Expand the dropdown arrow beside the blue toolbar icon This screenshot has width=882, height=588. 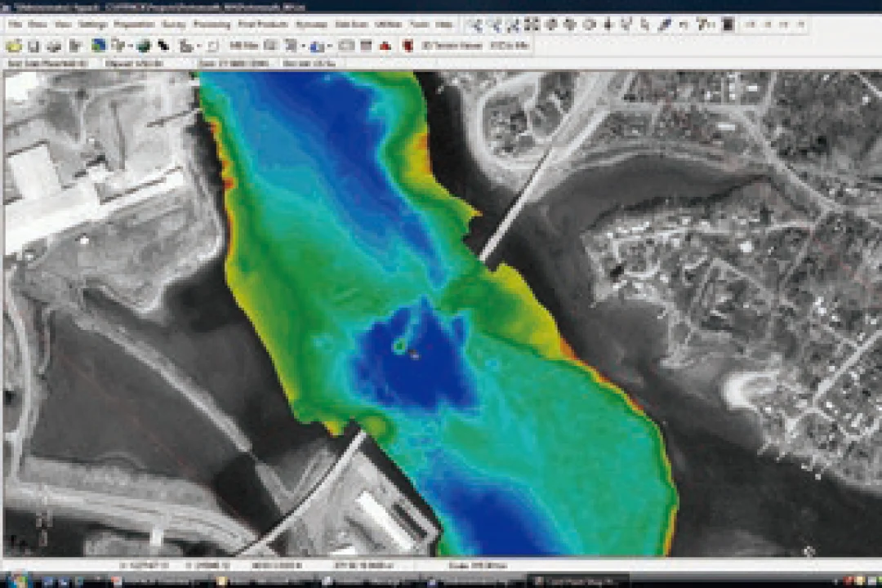(327, 47)
